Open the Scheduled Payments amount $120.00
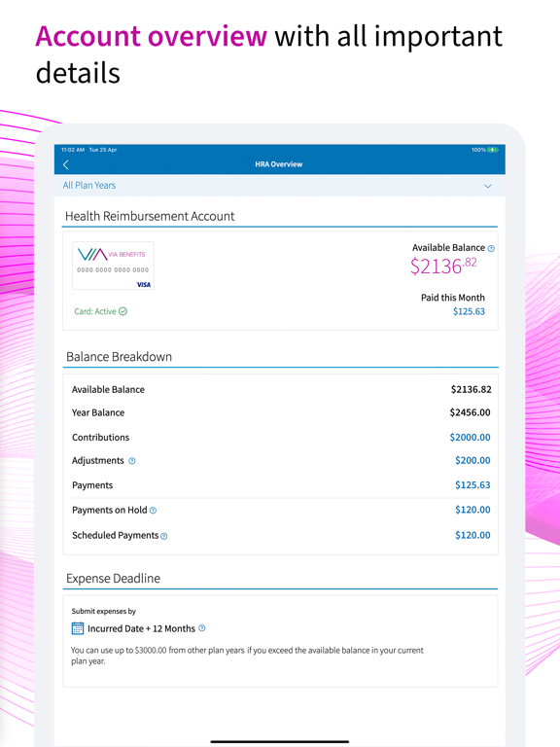 click(x=472, y=535)
